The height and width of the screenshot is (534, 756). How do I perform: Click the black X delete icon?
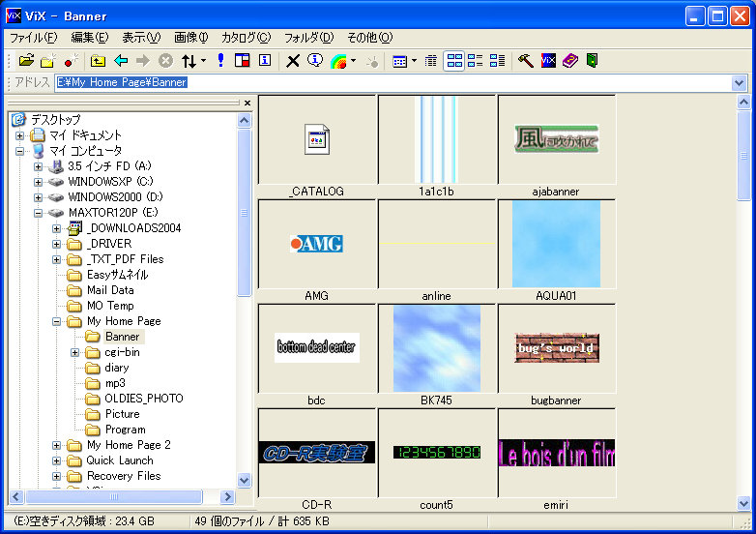pos(293,61)
